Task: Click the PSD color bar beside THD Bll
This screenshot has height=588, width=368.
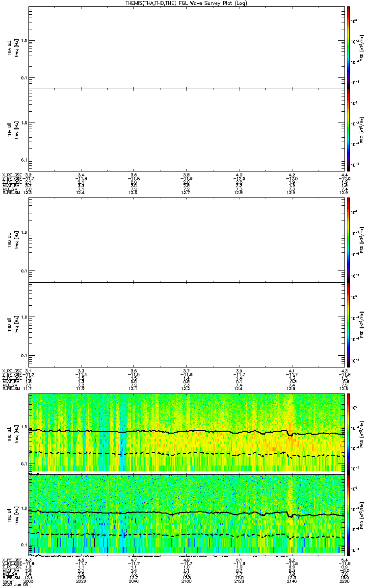Action: [348, 323]
